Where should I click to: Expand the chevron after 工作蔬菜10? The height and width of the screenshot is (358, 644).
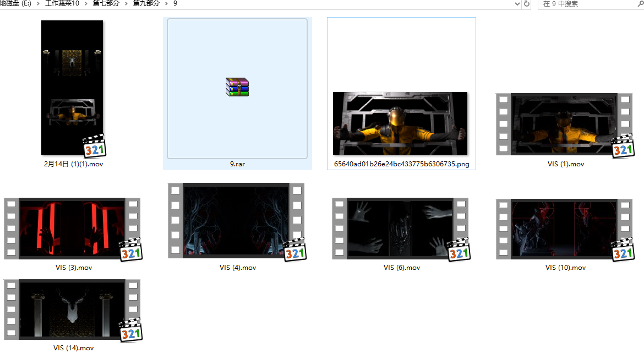(x=86, y=3)
